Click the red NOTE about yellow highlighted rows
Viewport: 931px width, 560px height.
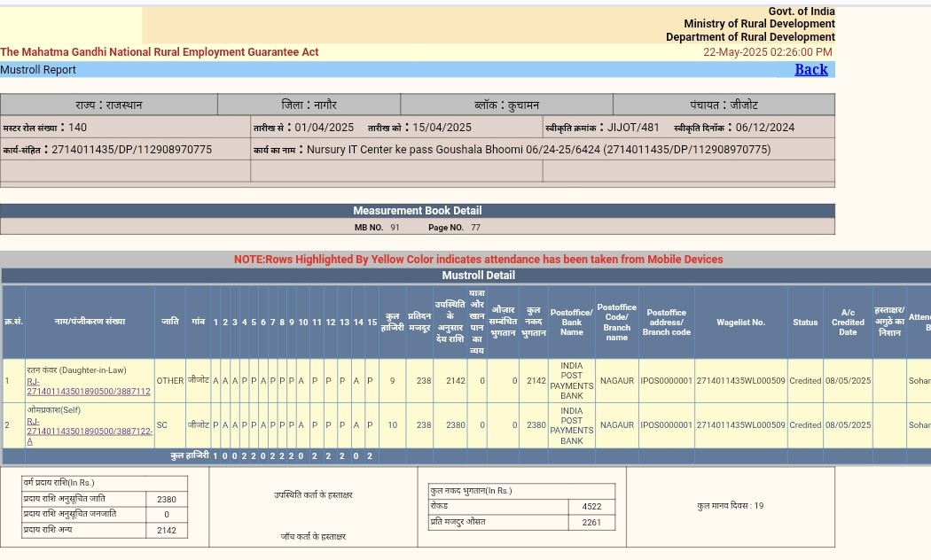pos(479,260)
